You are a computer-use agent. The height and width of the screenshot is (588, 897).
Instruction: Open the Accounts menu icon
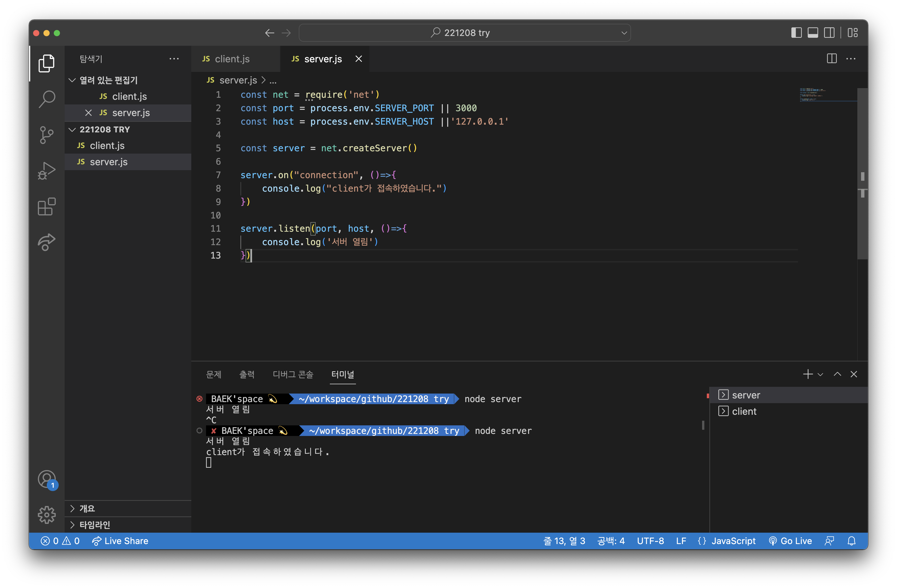[47, 479]
